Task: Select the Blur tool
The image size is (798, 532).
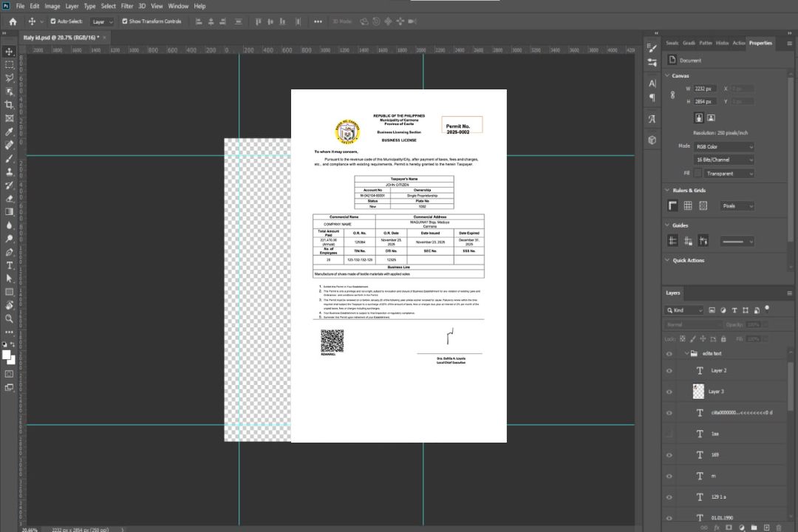Action: pos(9,225)
